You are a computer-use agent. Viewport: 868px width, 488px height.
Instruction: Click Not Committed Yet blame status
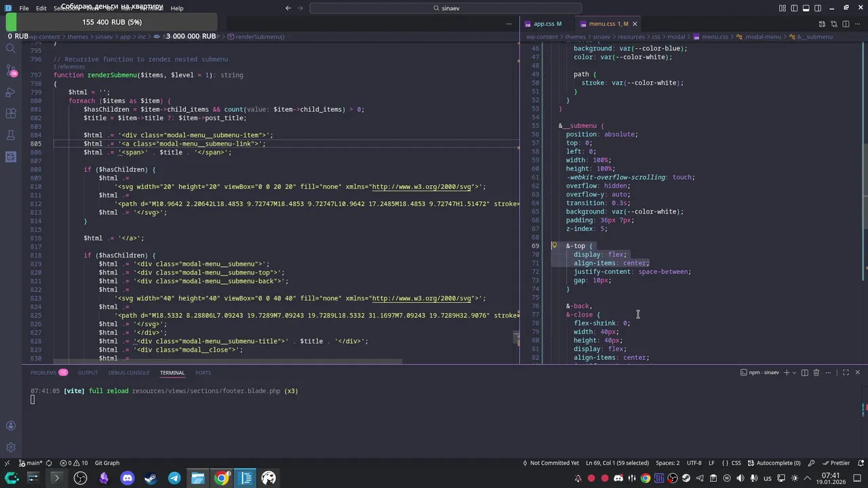(550, 463)
